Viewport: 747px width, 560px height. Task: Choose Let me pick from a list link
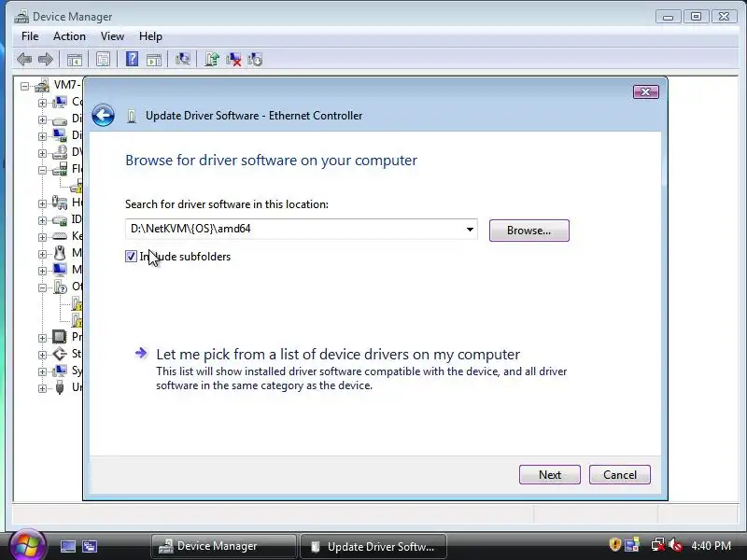click(338, 355)
